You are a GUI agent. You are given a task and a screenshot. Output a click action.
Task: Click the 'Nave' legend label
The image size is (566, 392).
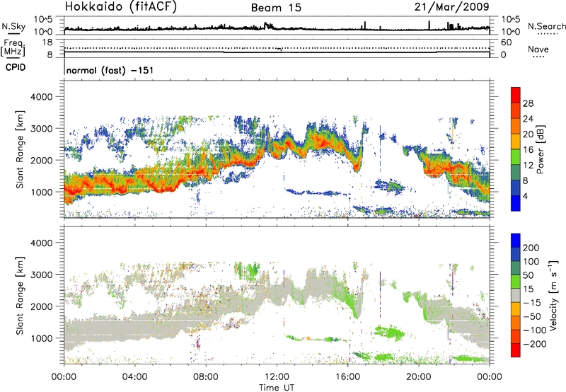coord(538,49)
